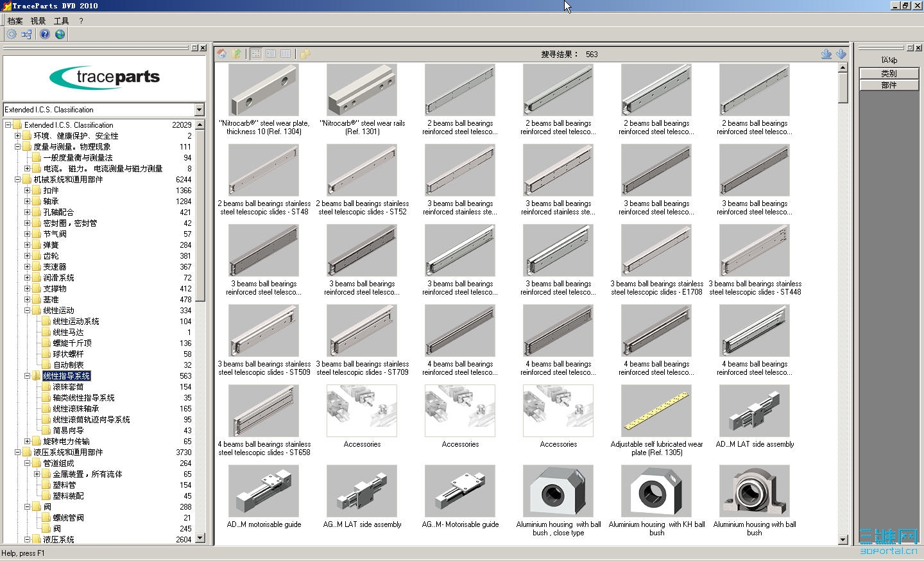
Task: Select 线性滚珠轴承 in the tree
Action: tap(76, 409)
